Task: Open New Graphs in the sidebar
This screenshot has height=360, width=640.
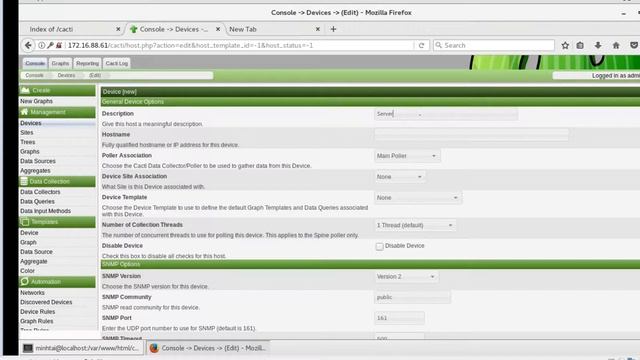Action: tap(36, 101)
